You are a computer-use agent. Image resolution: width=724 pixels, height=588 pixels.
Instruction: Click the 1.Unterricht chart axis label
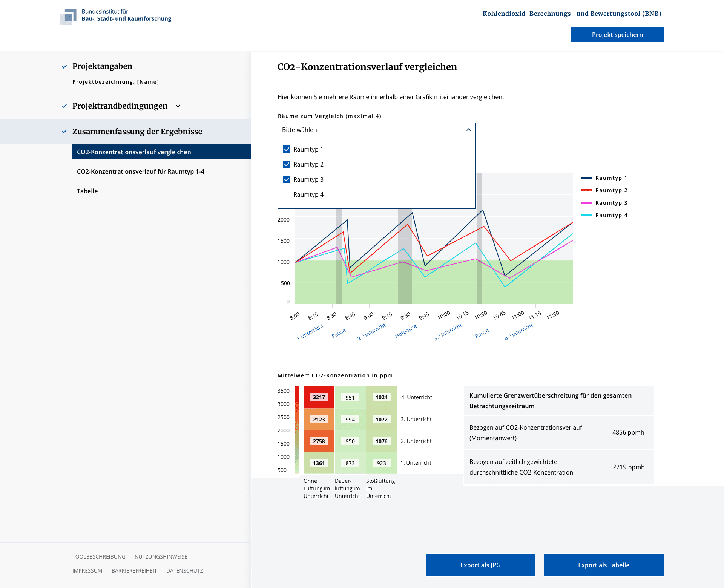(x=310, y=332)
